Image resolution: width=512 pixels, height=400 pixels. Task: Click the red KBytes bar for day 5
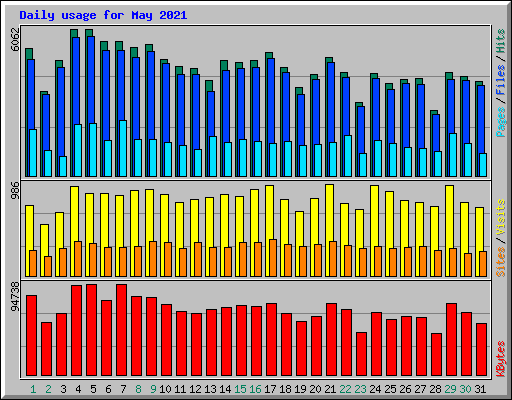(92, 330)
